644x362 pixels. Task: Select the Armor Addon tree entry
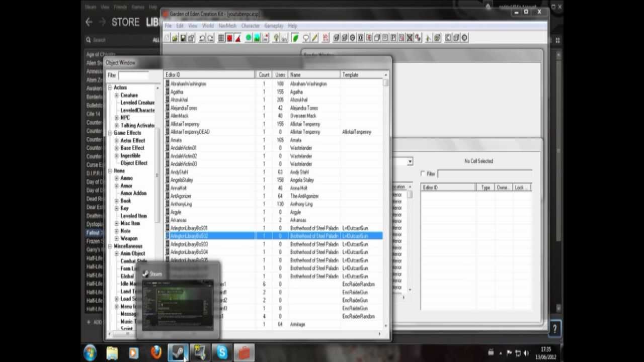point(133,193)
